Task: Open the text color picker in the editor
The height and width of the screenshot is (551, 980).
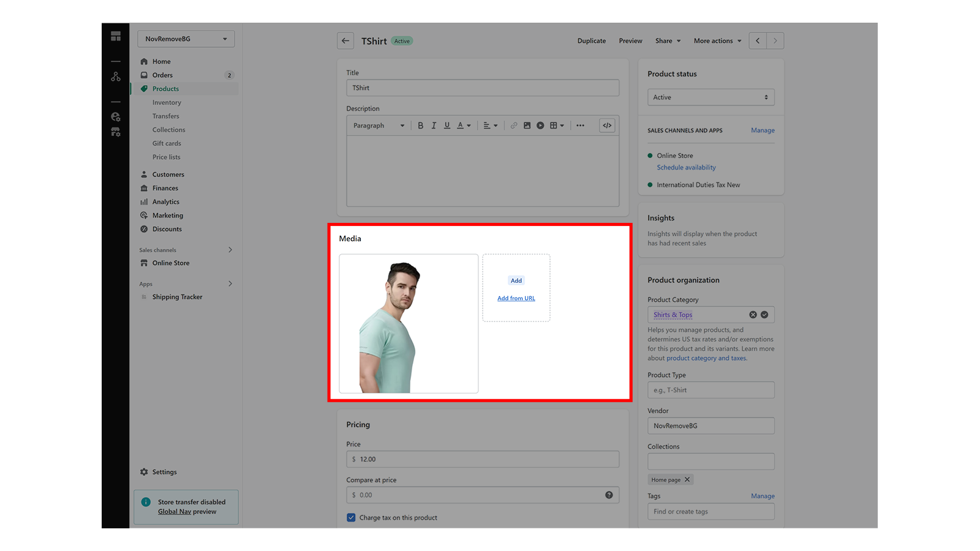Action: [x=462, y=125]
